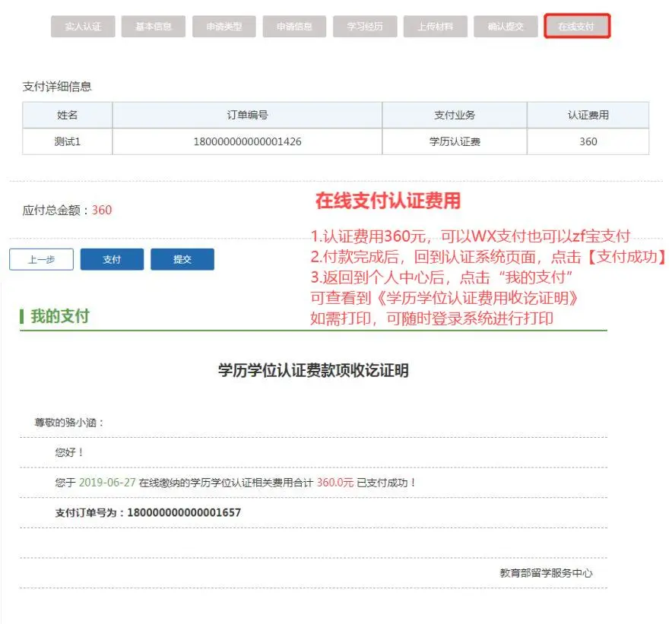This screenshot has height=624, width=672.
Task: Click the 姓名 column header
Action: click(x=68, y=115)
